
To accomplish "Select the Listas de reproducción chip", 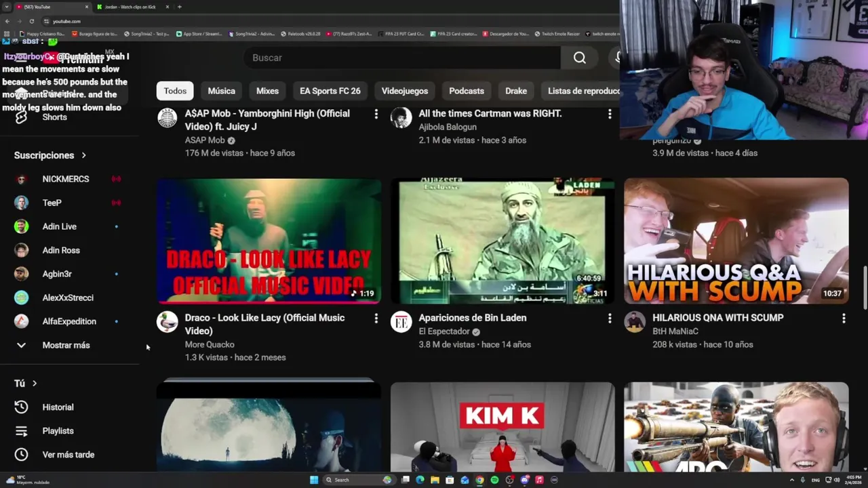I will [580, 91].
